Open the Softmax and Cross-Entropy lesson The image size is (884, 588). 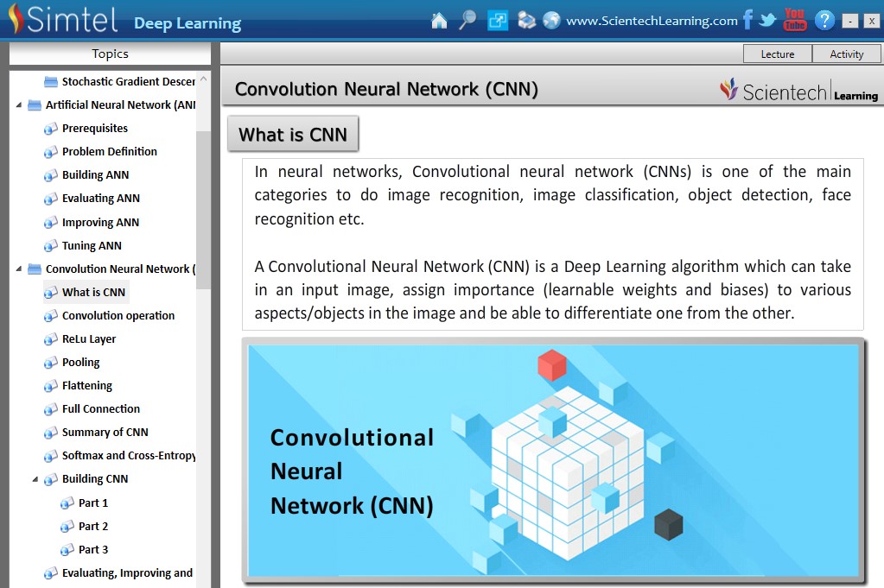coord(129,455)
